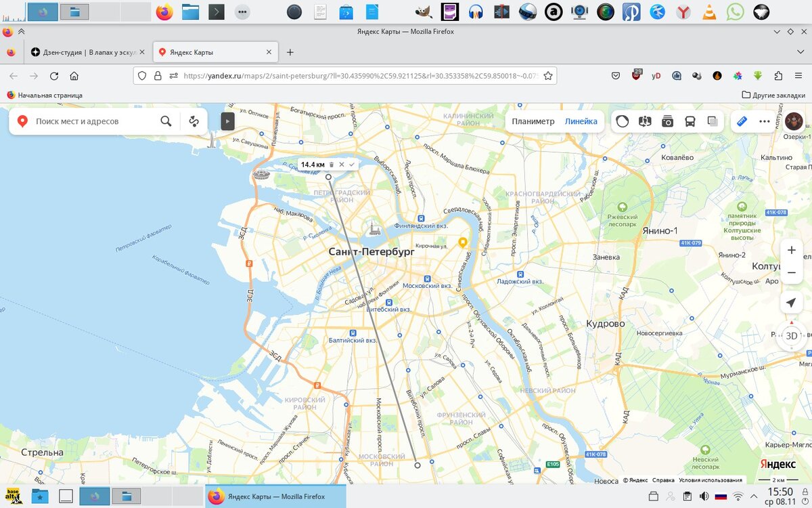Screen dimensions: 812x508
Task: Toggle the city guide layer icon
Action: coord(645,121)
